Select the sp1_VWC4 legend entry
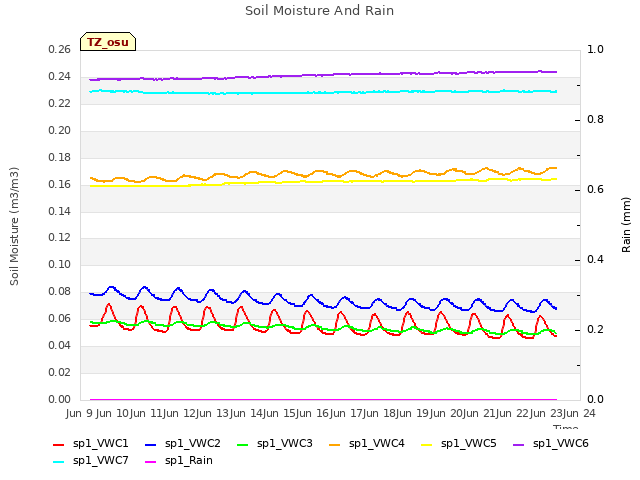Image resolution: width=640 pixels, height=480 pixels. pyautogui.click(x=367, y=444)
